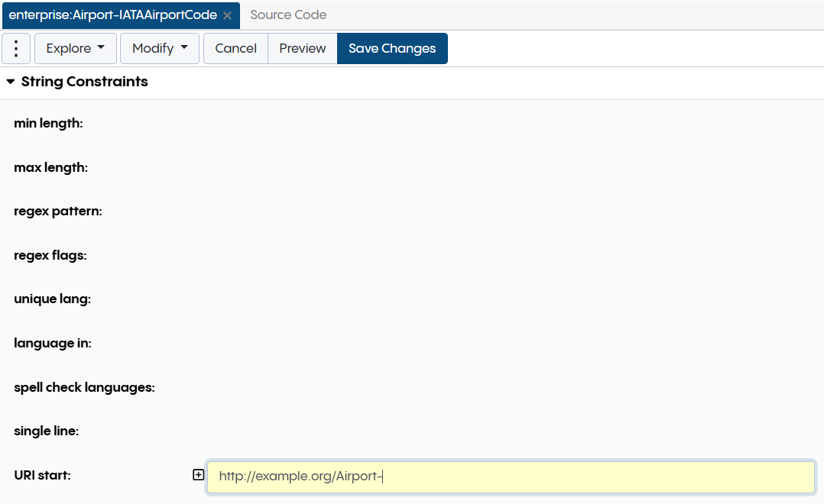Screen dimensions: 824x504
Task: Click the language in property label
Action: [53, 343]
